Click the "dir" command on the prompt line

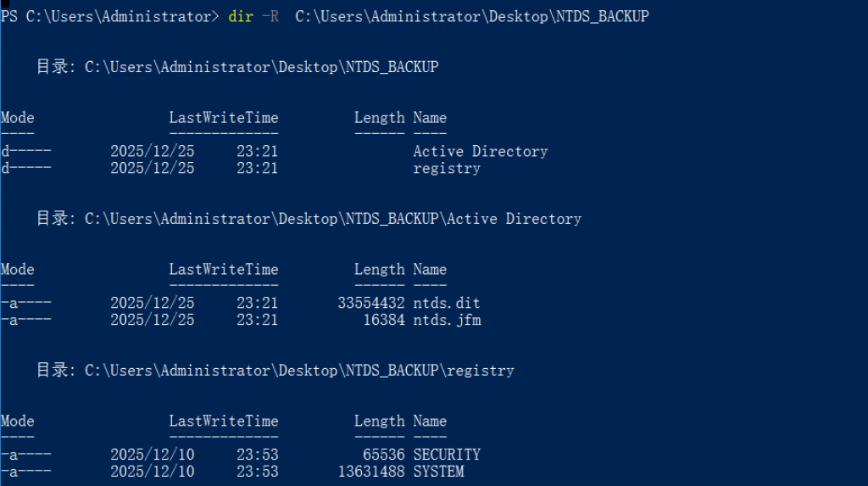pos(241,17)
